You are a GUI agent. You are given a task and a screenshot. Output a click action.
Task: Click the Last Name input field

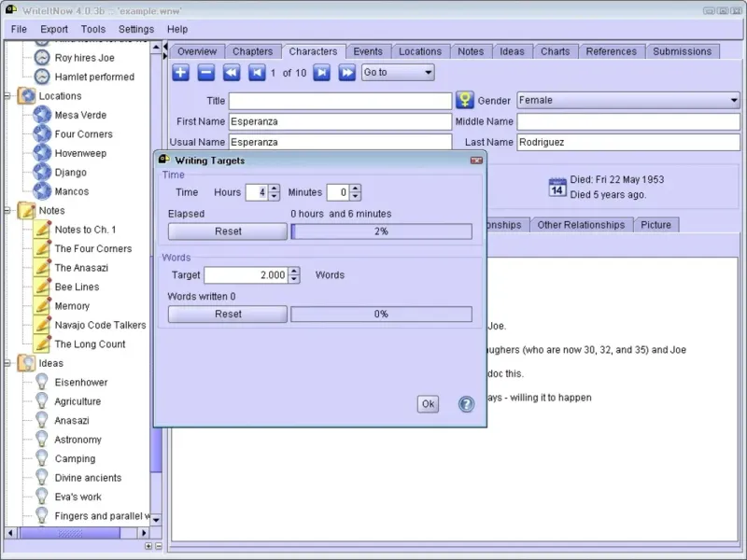pos(628,142)
